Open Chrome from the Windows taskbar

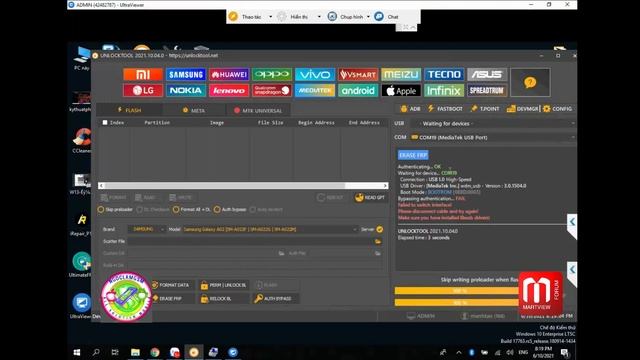155,352
